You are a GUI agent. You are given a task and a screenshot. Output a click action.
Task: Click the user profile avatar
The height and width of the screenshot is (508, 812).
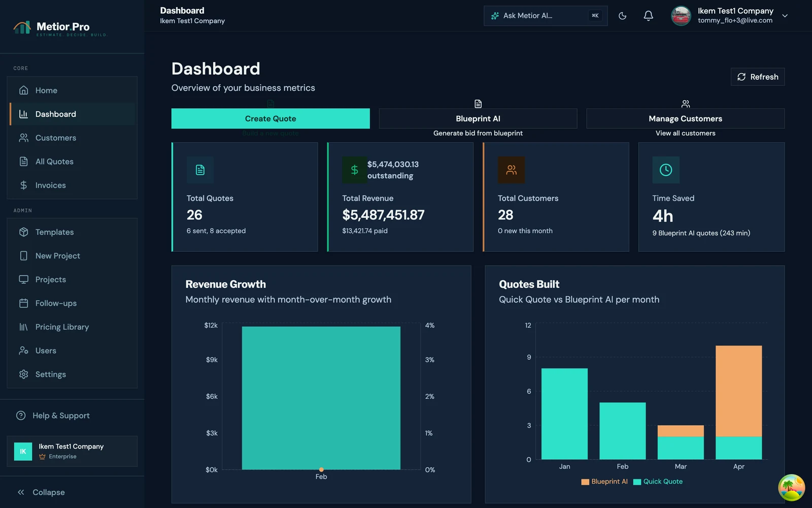pos(681,16)
